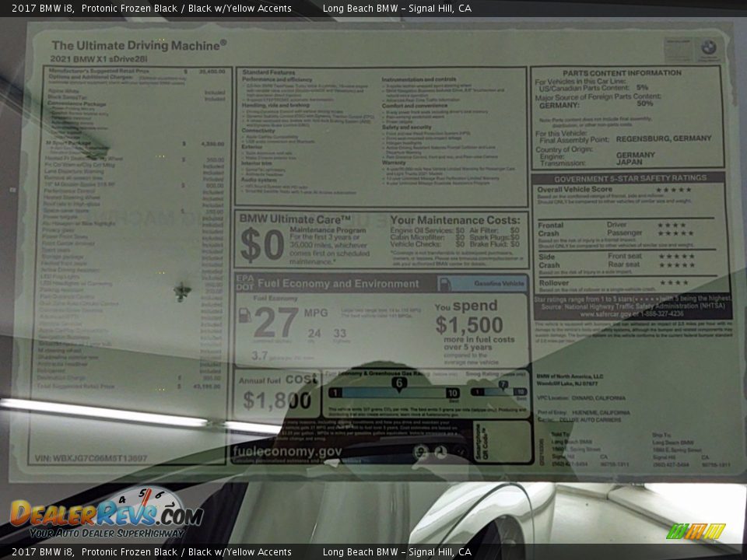Click the smog rating marker 7
This screenshot has width=747, height=560.
503,384
